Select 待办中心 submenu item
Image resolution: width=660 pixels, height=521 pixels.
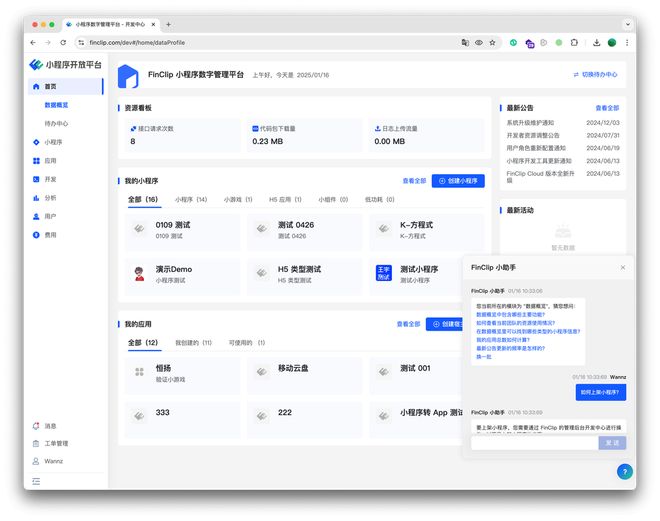click(x=56, y=123)
